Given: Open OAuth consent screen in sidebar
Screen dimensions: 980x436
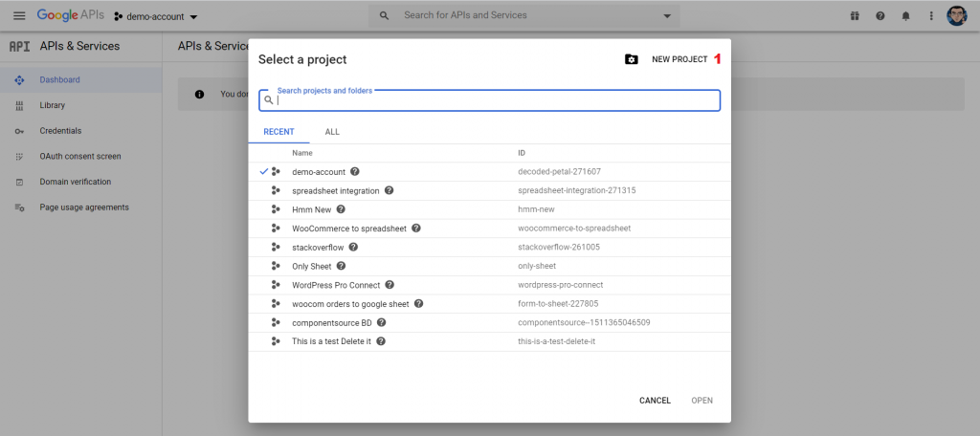Looking at the screenshot, I should (x=81, y=156).
